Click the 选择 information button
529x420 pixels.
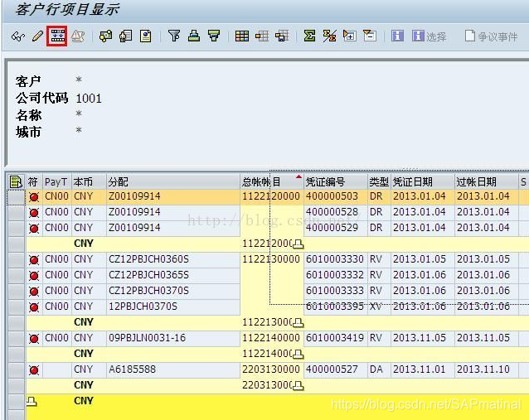coord(429,36)
